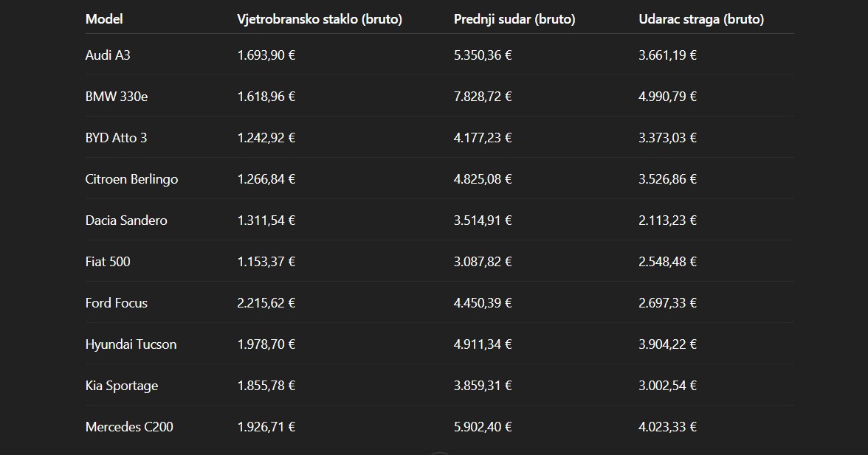This screenshot has height=455, width=868.
Task: Click the Model column header
Action: (104, 19)
